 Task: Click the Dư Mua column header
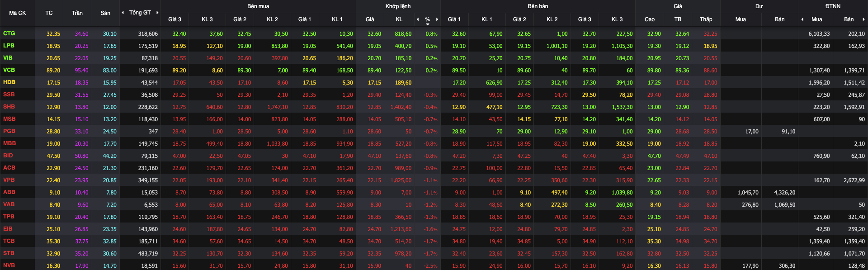pyautogui.click(x=741, y=19)
